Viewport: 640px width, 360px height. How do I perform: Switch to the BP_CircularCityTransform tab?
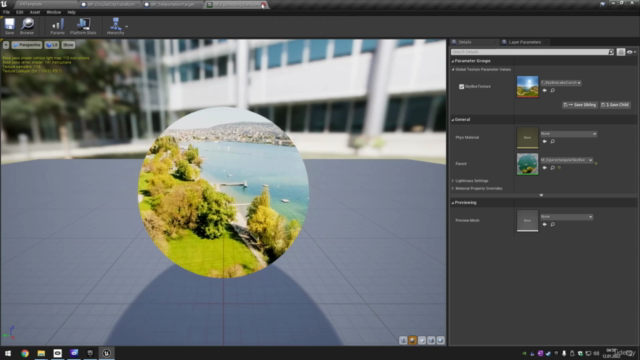110,4
